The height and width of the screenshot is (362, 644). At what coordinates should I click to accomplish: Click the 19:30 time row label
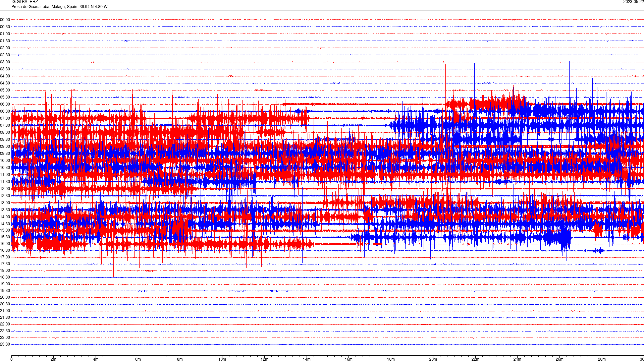click(5, 291)
